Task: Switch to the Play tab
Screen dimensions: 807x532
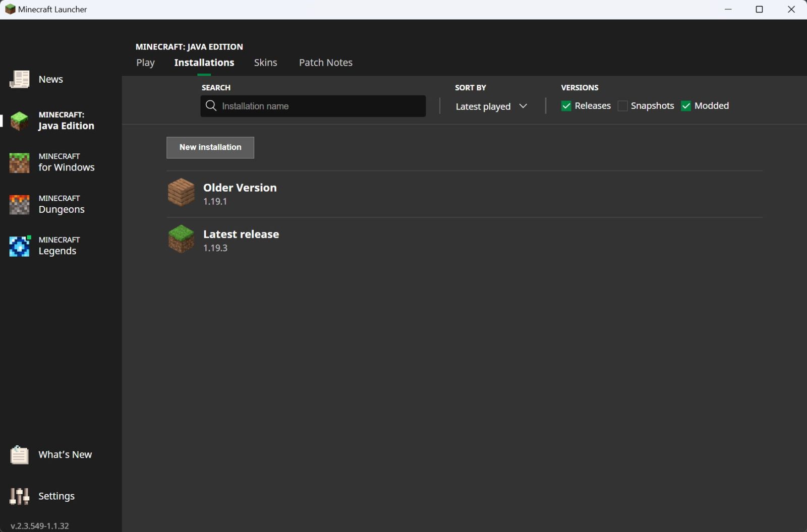Action: pos(145,63)
